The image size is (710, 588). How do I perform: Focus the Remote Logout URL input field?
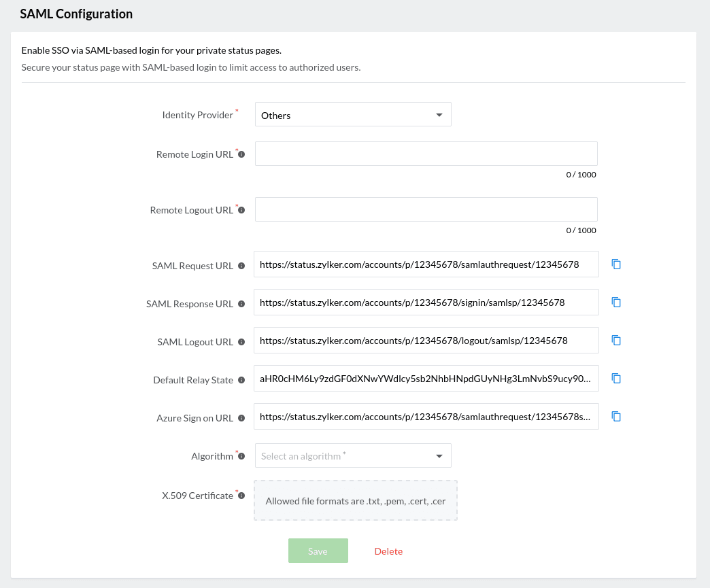(x=426, y=209)
